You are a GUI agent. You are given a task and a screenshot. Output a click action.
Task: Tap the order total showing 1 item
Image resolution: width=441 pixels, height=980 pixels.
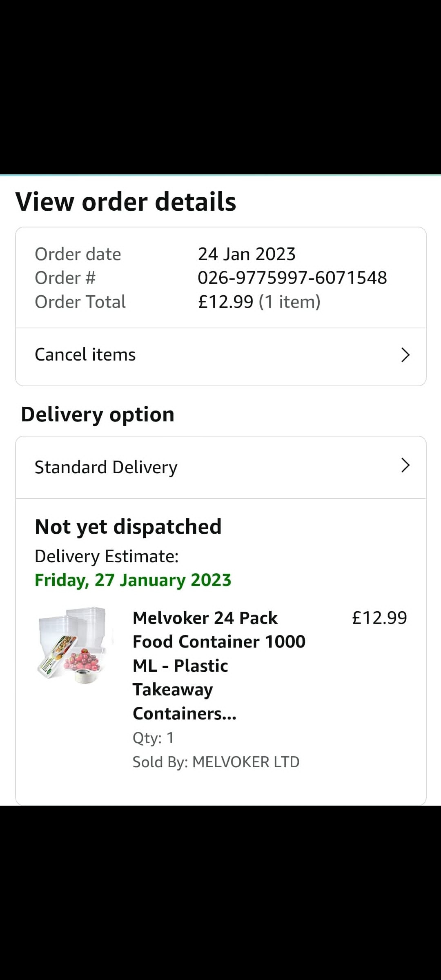click(x=259, y=302)
